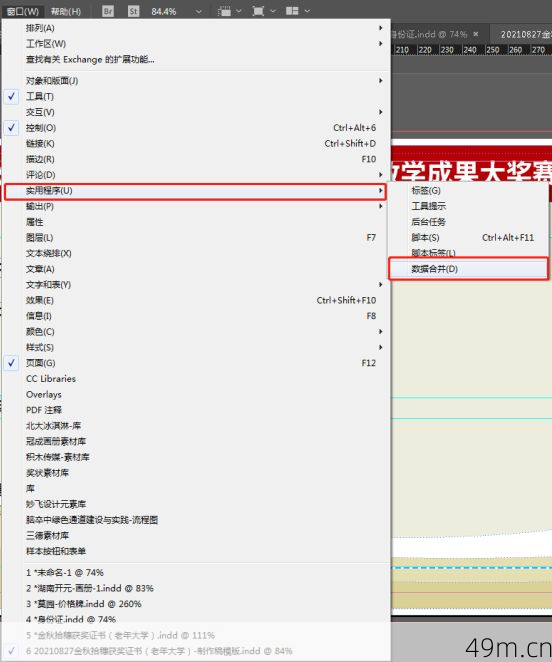Open the Overlays panel
Screen dimensions: 552x662
click(196, 394)
